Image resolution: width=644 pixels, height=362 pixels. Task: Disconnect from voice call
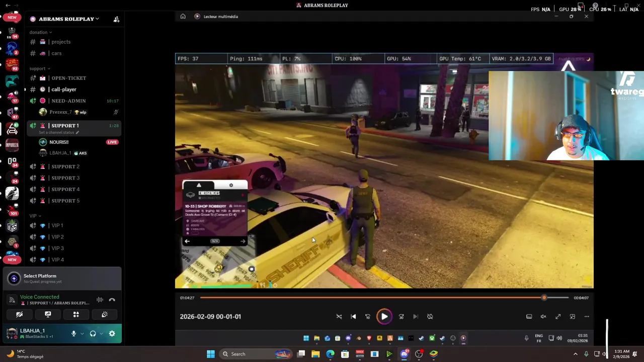(112, 300)
